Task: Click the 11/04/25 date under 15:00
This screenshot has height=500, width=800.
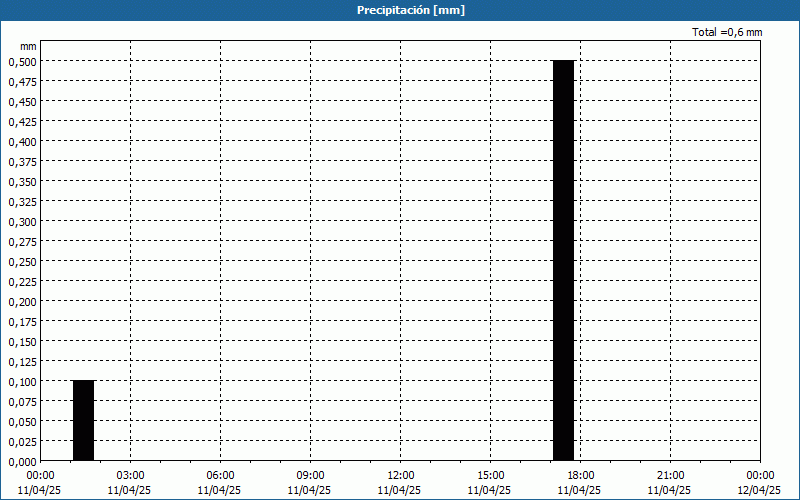Action: coord(489,490)
